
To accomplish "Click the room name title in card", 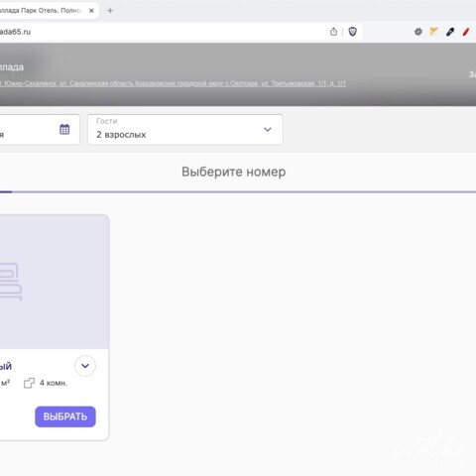I will (x=6, y=366).
